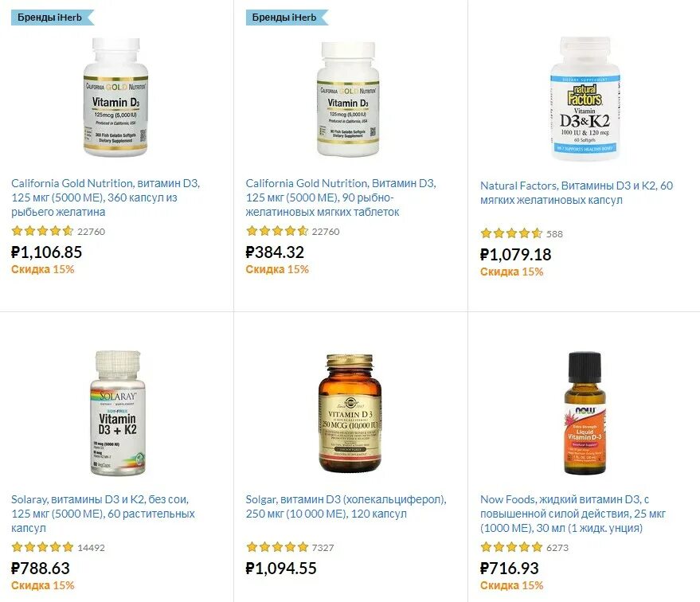Open California Gold Nutrition D3 360 capsules image
700x602 pixels.
click(x=115, y=97)
